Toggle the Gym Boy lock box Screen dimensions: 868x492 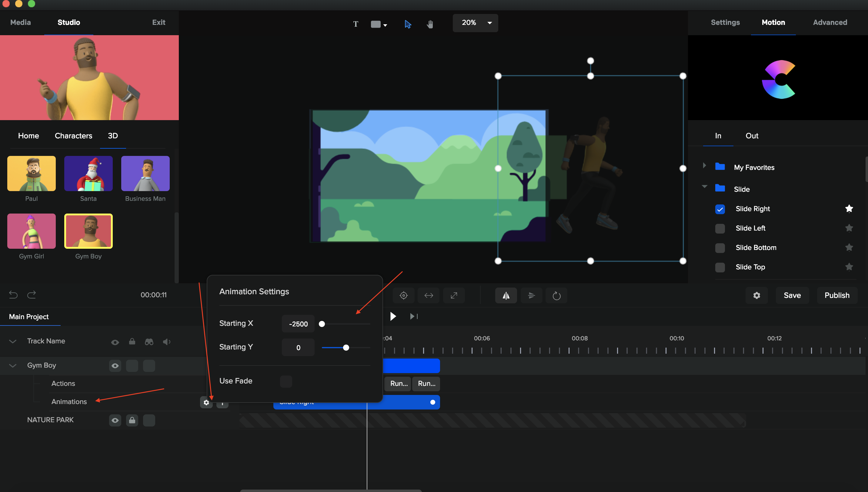132,366
